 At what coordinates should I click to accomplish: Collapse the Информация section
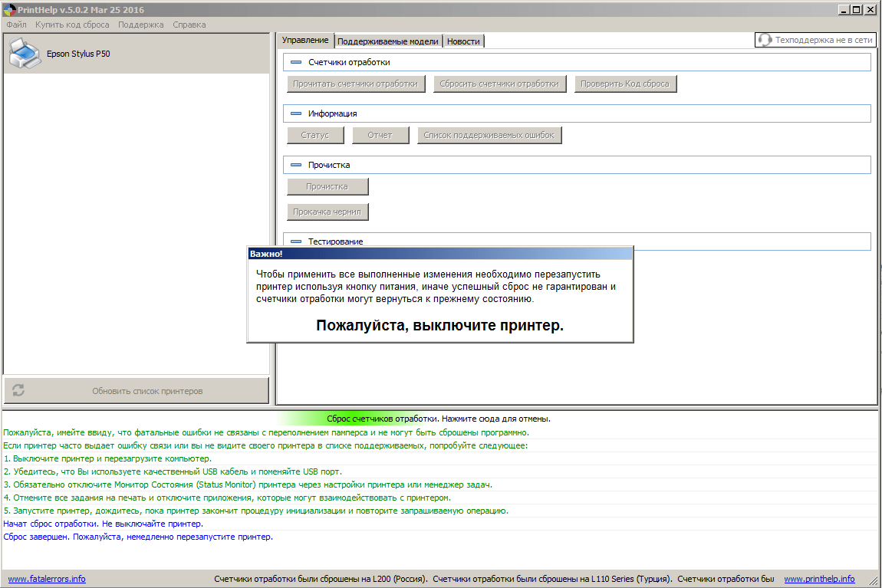(x=296, y=113)
